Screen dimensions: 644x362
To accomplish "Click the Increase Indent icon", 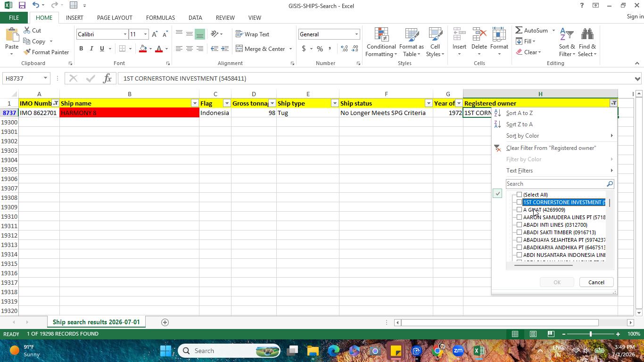I will 225,49.
